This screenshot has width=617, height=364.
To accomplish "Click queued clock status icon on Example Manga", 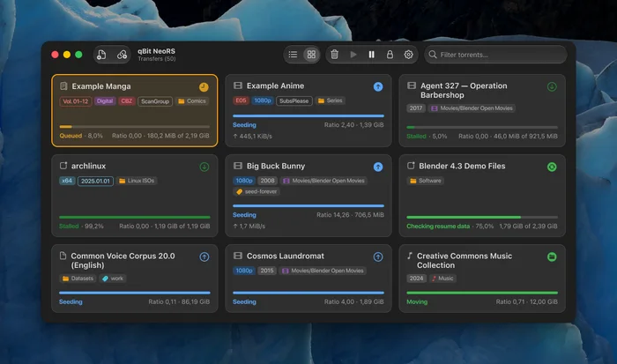I will (x=204, y=87).
